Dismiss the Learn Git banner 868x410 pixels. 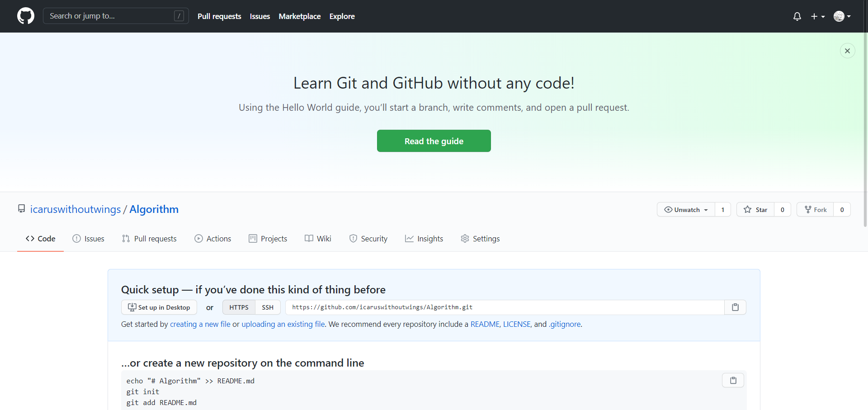[x=847, y=51]
